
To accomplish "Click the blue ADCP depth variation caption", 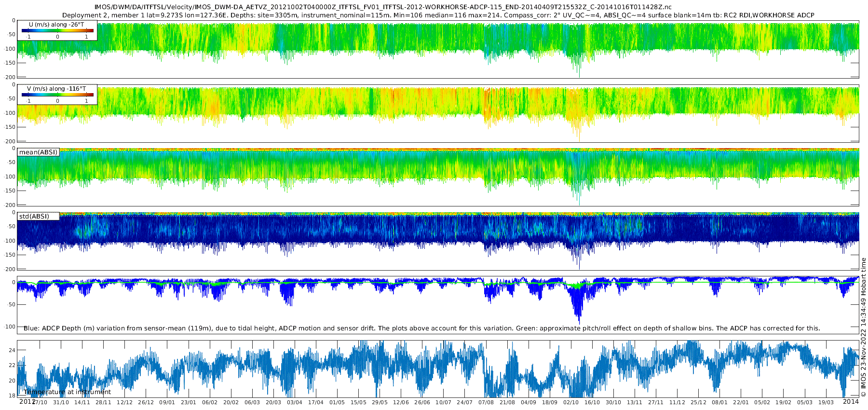I will 422,328.
